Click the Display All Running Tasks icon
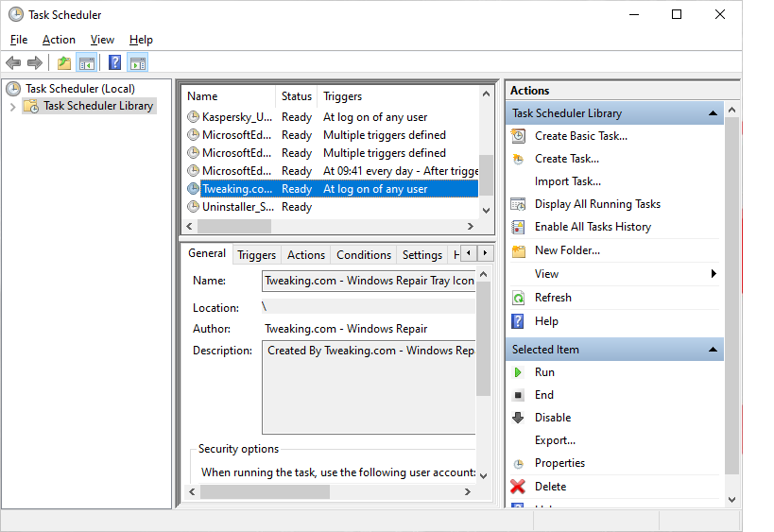 [x=518, y=204]
